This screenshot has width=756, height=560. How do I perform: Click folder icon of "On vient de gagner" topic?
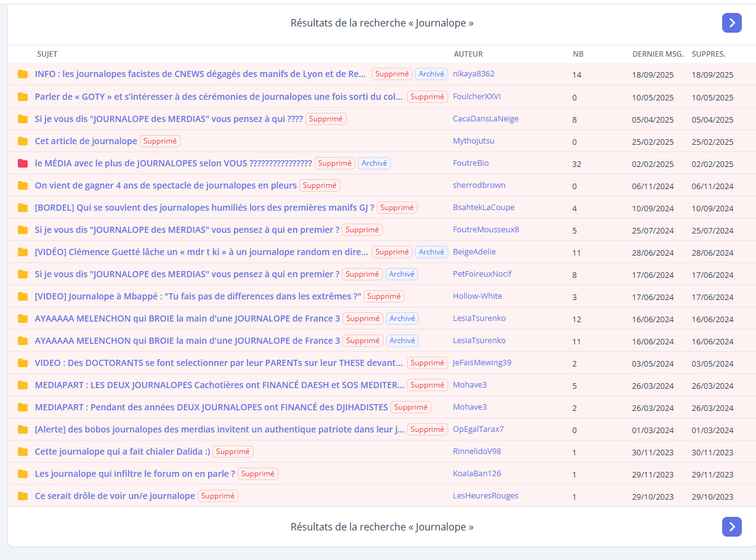pyautogui.click(x=23, y=185)
